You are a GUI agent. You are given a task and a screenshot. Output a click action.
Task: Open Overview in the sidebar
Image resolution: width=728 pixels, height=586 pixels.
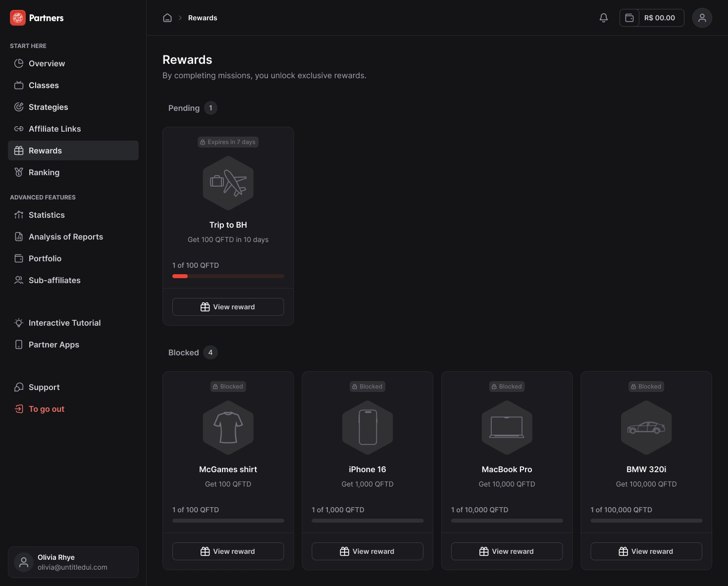point(47,63)
